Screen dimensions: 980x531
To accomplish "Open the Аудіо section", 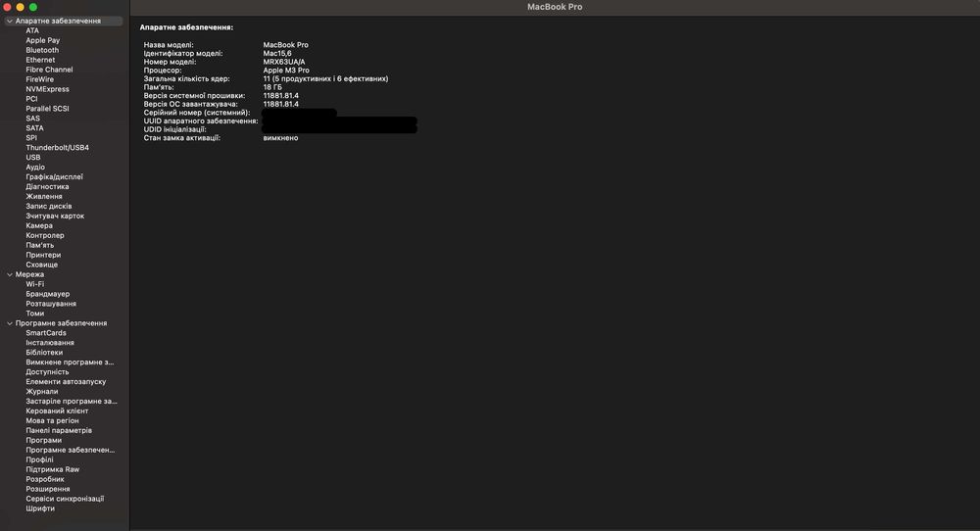I will (x=35, y=168).
